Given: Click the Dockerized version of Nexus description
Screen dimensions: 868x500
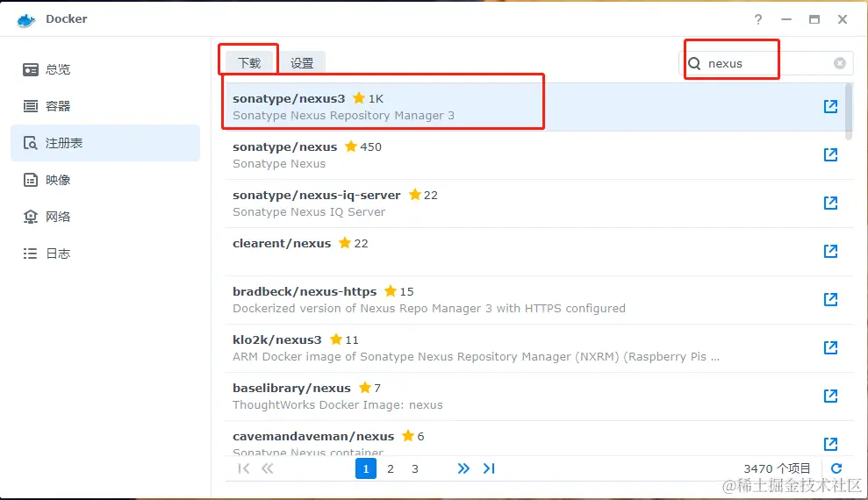Looking at the screenshot, I should [429, 308].
